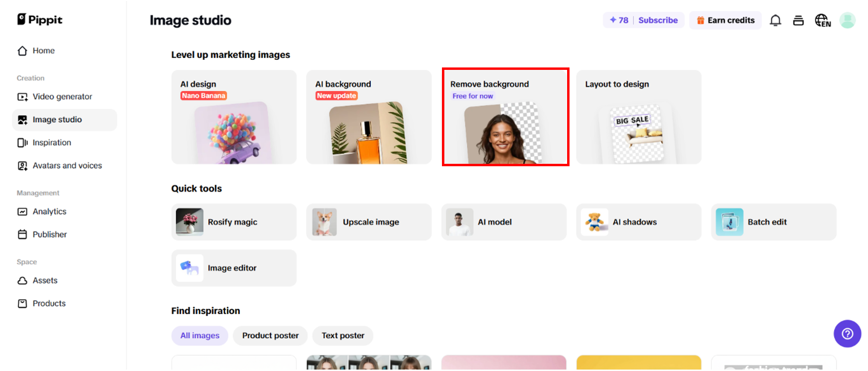Open the Assets cloud icon
Screen dimensions: 868x371
click(x=22, y=280)
